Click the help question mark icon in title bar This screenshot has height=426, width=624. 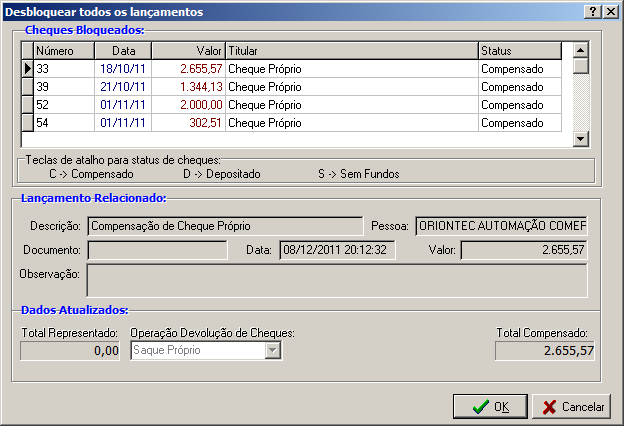592,12
